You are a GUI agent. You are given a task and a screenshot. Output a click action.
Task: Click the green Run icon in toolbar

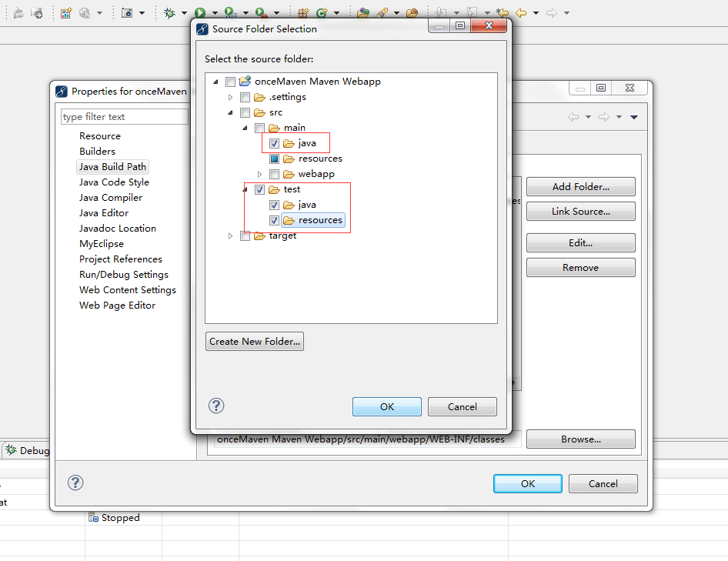coord(199,13)
